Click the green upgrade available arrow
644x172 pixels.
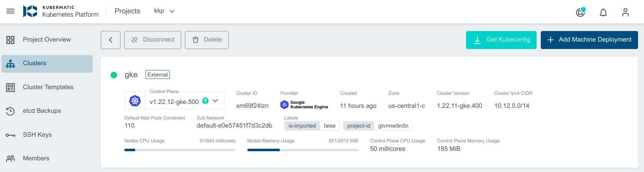tap(205, 101)
